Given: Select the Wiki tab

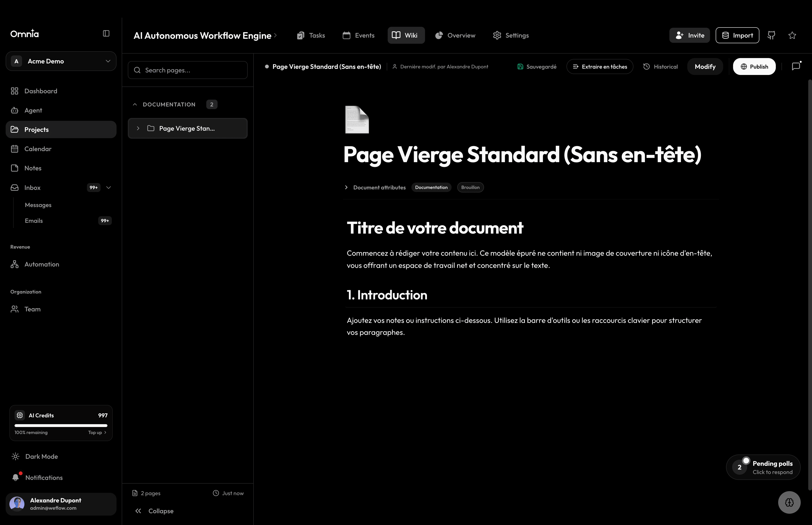Looking at the screenshot, I should 406,35.
